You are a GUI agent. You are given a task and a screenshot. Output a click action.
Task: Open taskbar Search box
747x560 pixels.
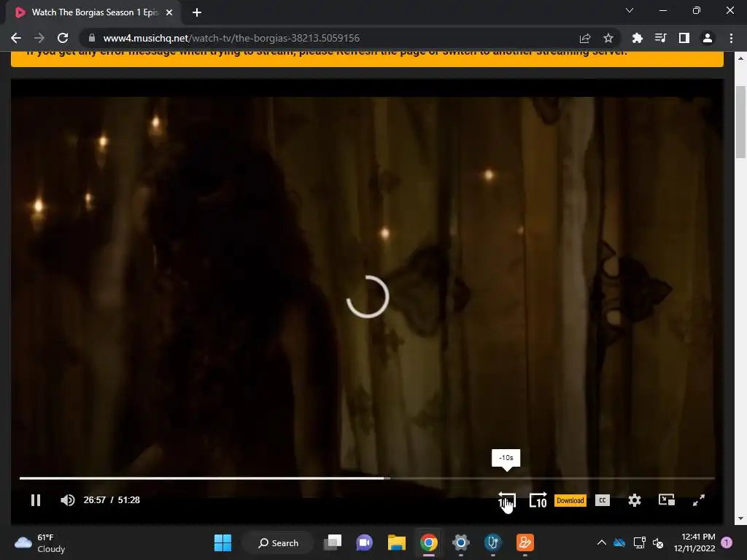278,542
